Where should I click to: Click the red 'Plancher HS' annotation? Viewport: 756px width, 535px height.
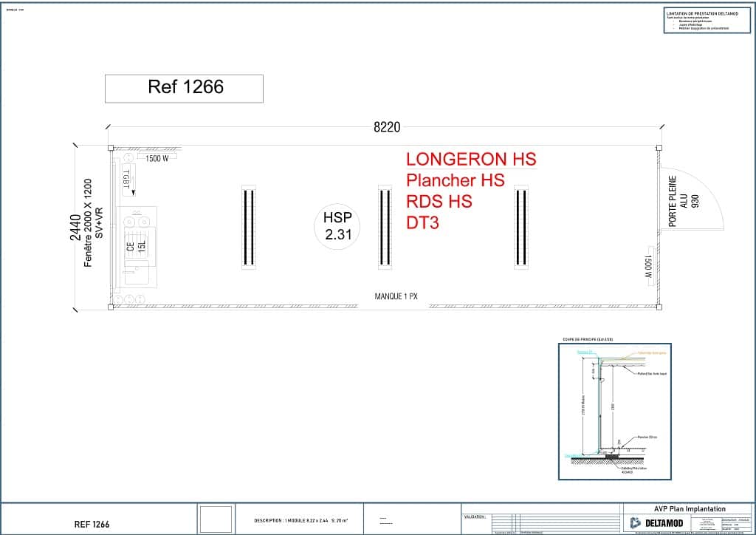(x=455, y=180)
